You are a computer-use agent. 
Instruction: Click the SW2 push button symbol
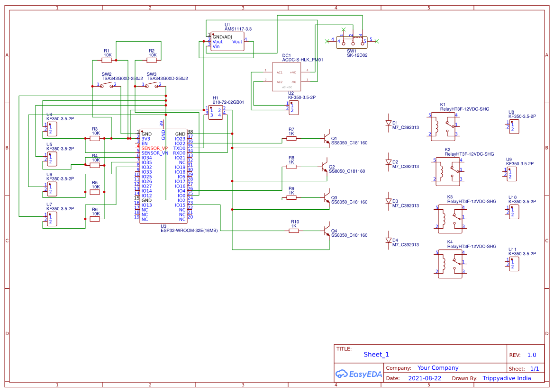pyautogui.click(x=106, y=85)
